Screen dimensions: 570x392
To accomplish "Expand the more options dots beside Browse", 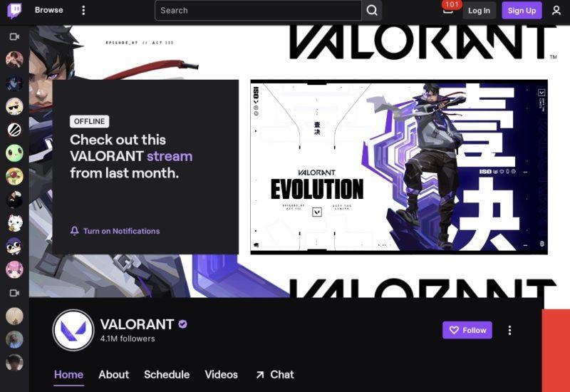I will pos(83,10).
